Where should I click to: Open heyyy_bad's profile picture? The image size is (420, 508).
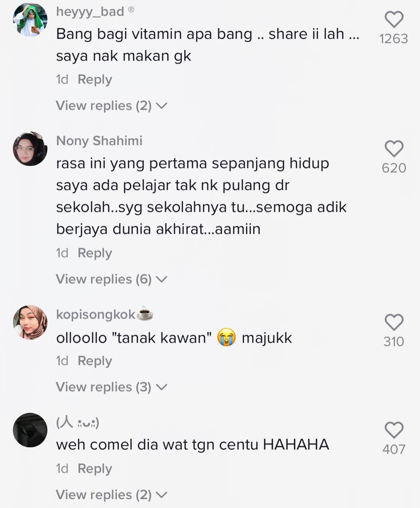tap(30, 19)
